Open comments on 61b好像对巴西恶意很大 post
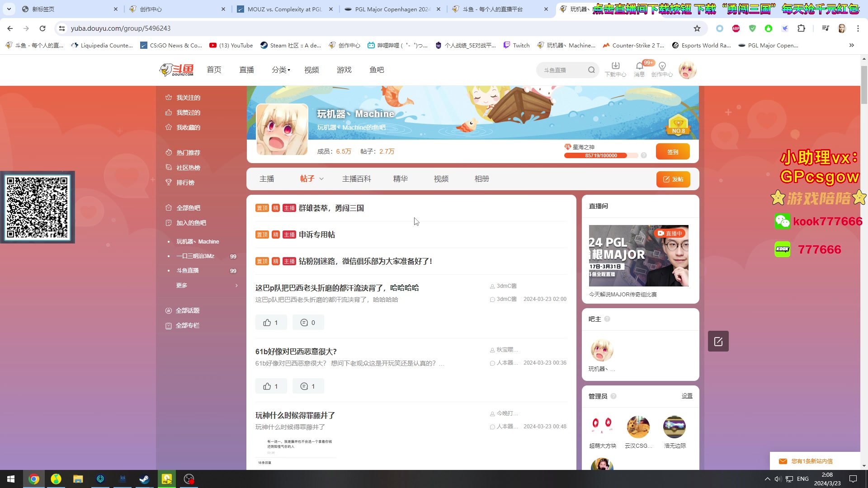 (308, 386)
